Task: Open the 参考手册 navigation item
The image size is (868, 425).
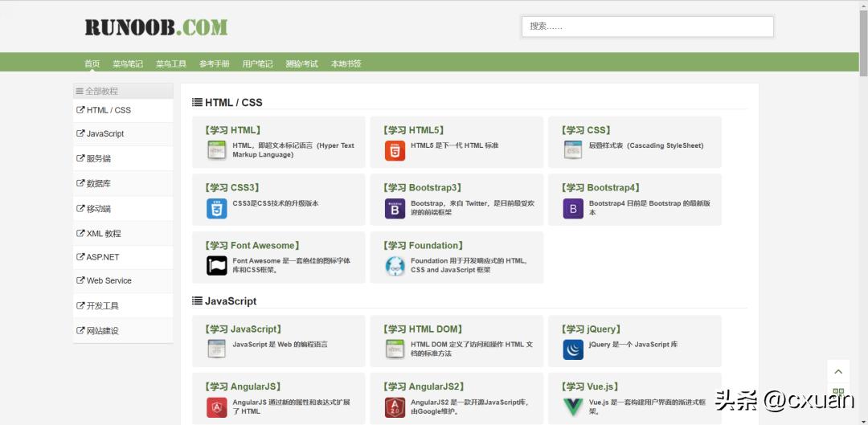Action: (x=215, y=63)
